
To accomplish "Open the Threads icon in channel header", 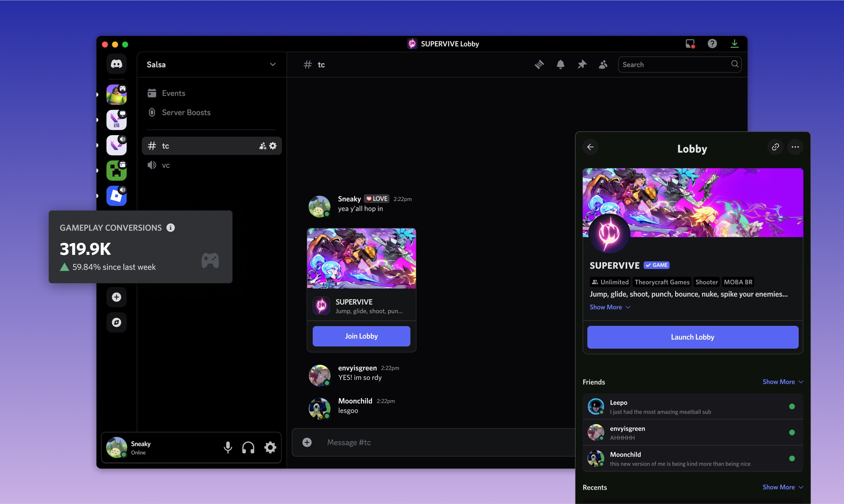I will [539, 65].
